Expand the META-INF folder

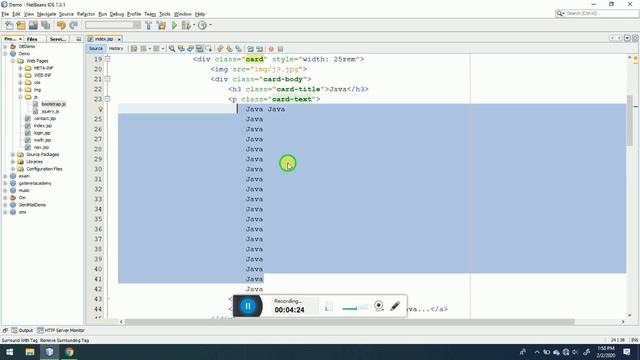tap(20, 68)
